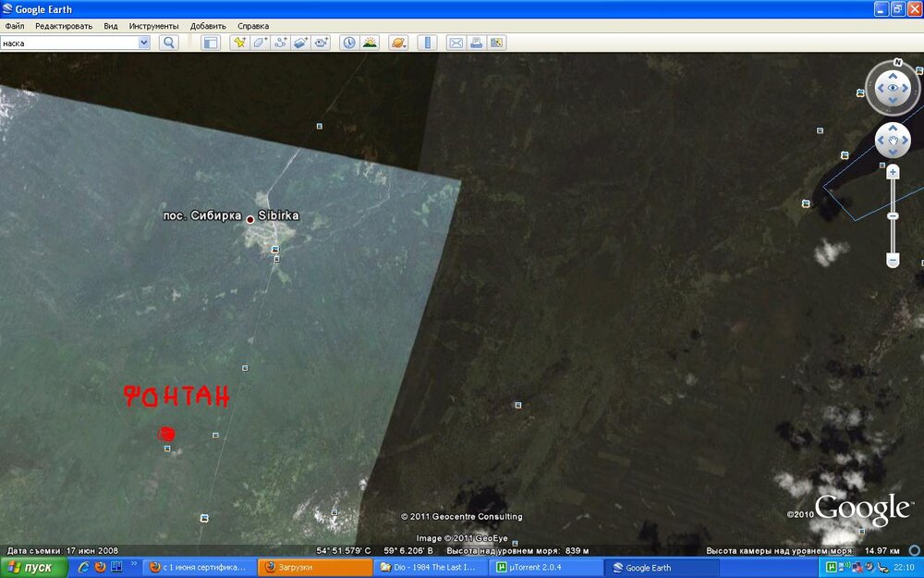This screenshot has height=578, width=924.
Task: Open the Добавить menu
Action: 208,26
